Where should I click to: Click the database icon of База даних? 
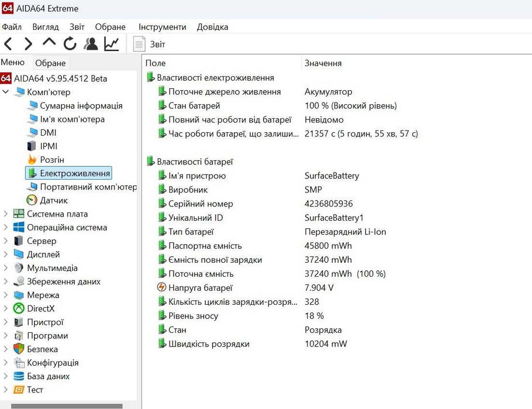(x=19, y=376)
